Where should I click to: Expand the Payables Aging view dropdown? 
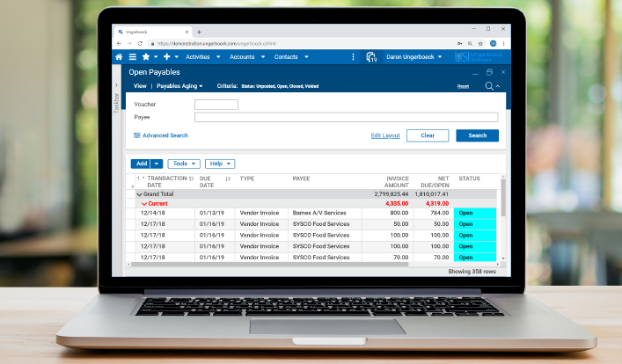click(179, 86)
